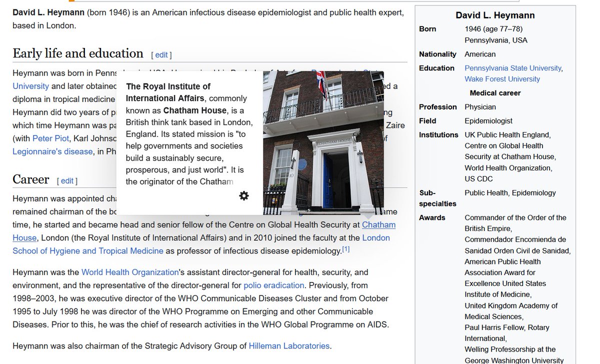600x364 pixels.
Task: Select the Institutions label in infobox
Action: (x=438, y=135)
